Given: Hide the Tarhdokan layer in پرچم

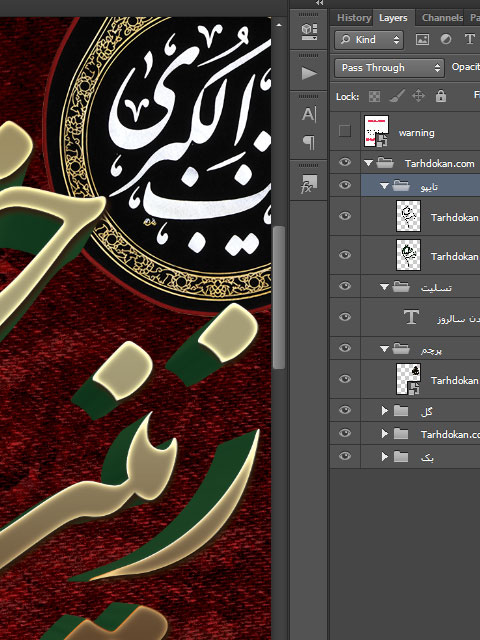Looking at the screenshot, I should click(345, 379).
